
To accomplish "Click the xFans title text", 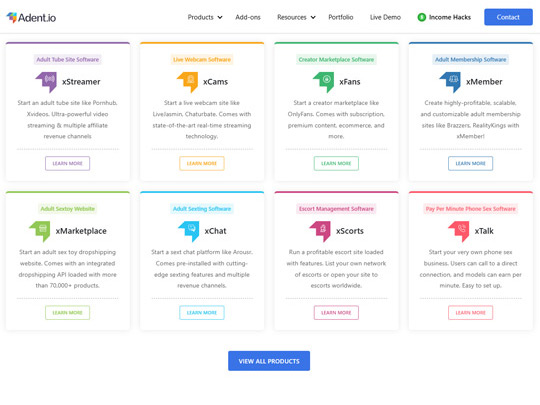I will point(350,82).
